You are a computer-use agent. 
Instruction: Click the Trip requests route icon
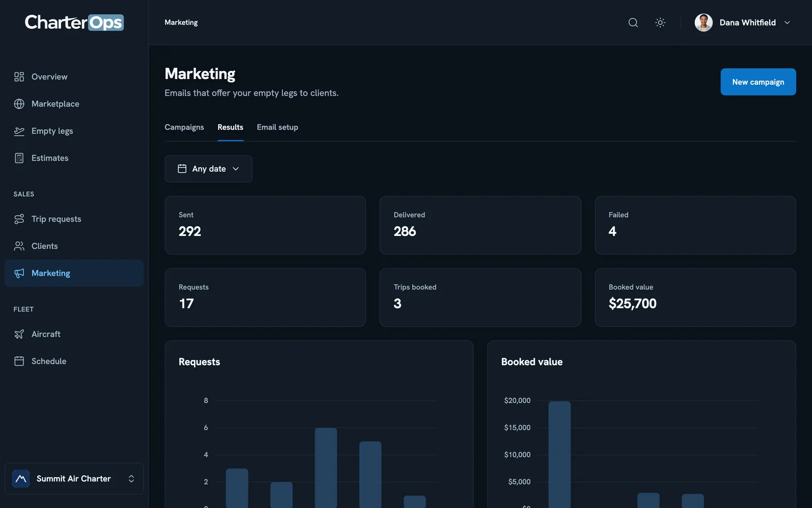click(x=19, y=219)
